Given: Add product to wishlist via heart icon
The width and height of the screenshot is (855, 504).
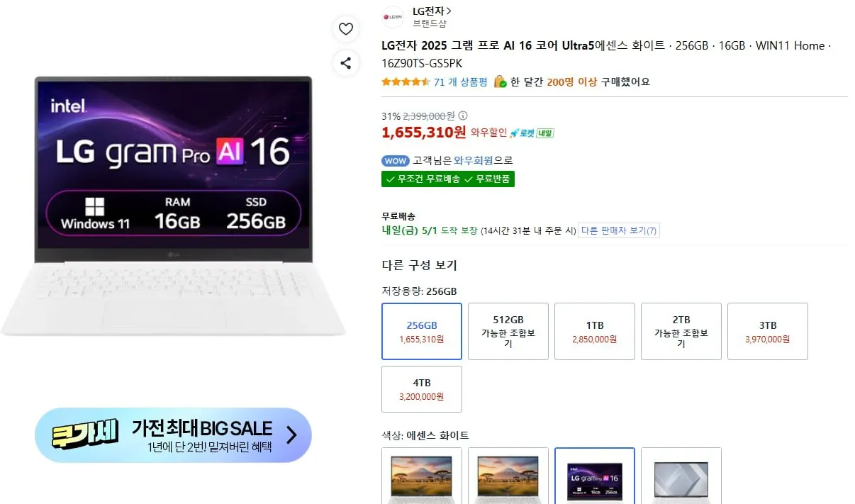Looking at the screenshot, I should [x=345, y=29].
